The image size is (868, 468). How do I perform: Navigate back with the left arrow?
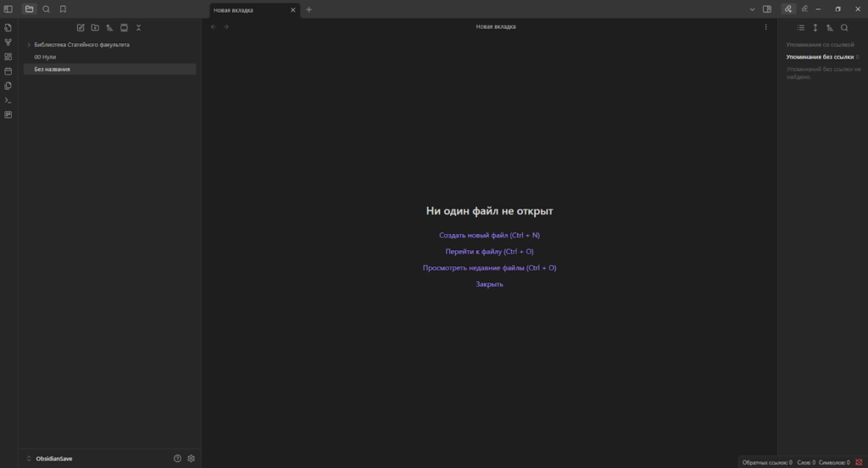tap(214, 26)
